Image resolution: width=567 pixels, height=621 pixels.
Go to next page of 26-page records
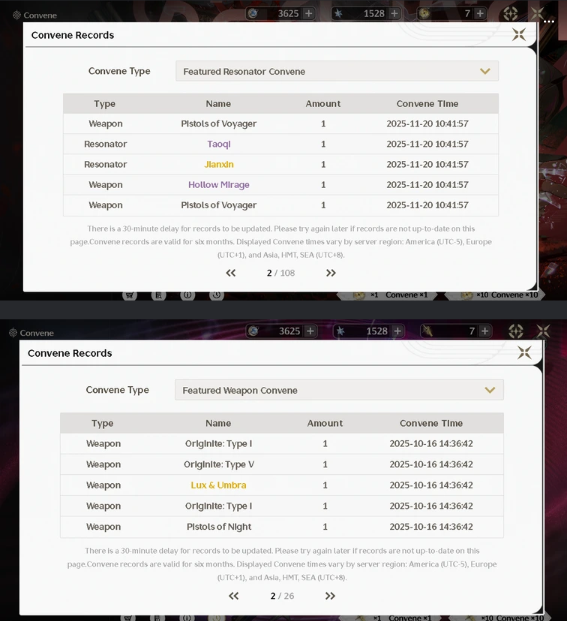[330, 596]
